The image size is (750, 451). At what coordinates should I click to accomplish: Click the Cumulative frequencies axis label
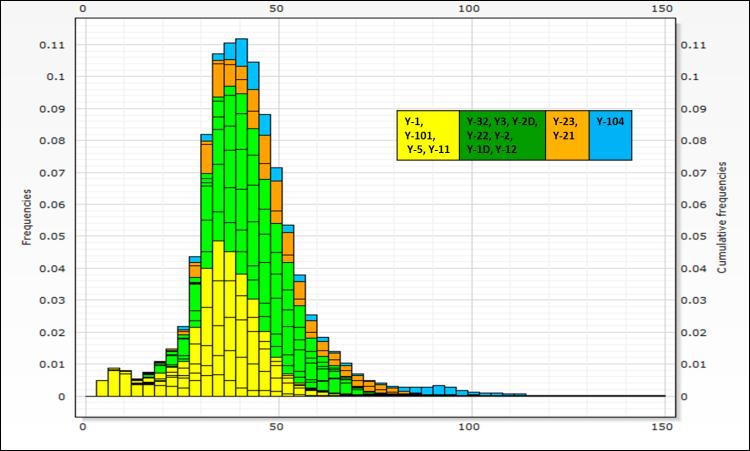[x=722, y=218]
